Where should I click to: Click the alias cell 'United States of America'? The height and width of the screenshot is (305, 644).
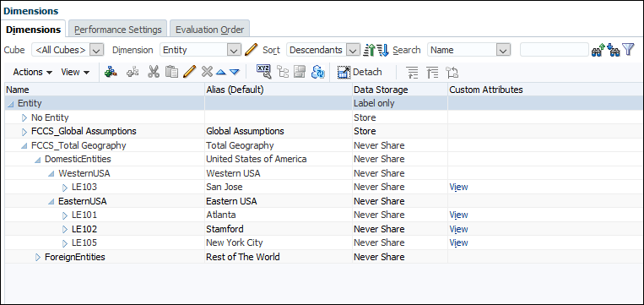click(x=257, y=159)
